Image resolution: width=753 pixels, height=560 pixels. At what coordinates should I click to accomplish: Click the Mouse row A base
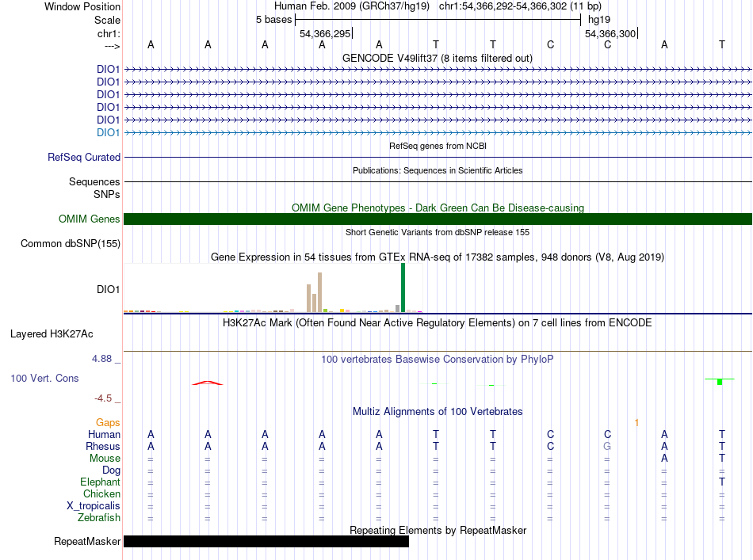pyautogui.click(x=664, y=459)
